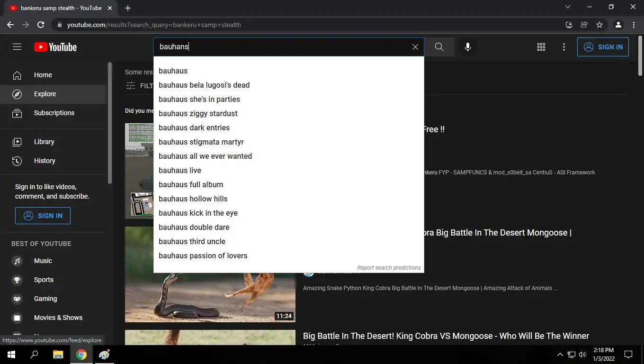Select suggestion "bauhaus bela lugosi's dead"
The height and width of the screenshot is (364, 644).
pyautogui.click(x=289, y=85)
